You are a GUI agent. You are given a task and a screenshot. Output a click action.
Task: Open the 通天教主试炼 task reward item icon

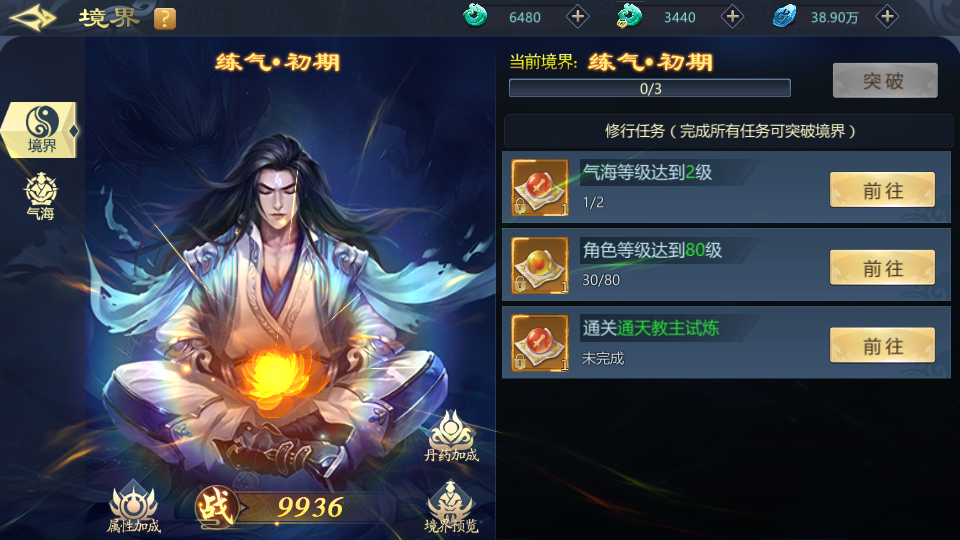[540, 343]
